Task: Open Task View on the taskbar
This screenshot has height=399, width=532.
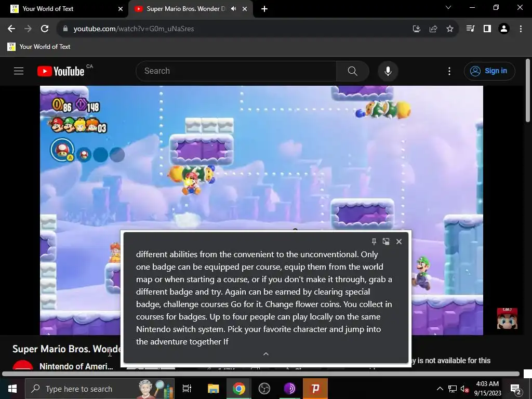Action: tap(187, 389)
